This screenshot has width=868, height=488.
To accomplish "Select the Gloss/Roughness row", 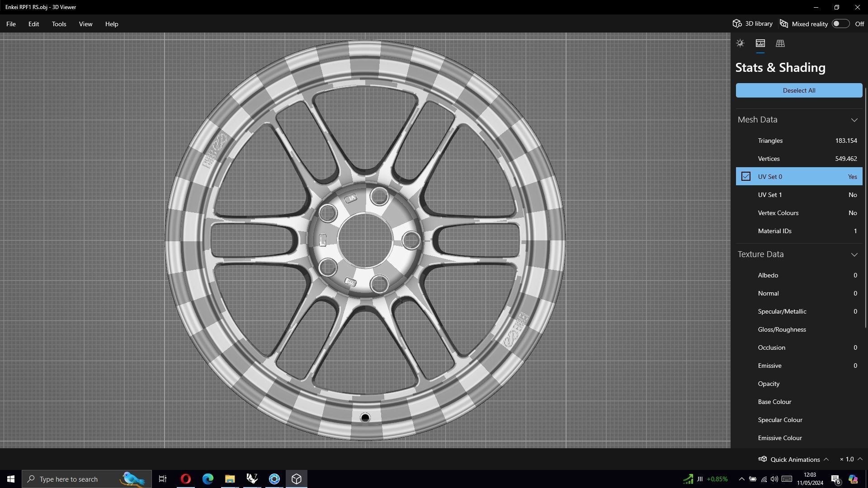I will tap(799, 329).
